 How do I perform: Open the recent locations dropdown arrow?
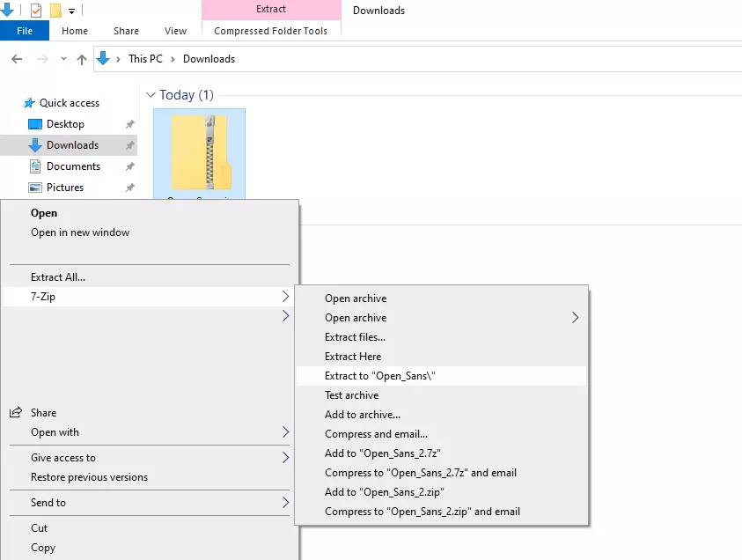click(x=62, y=59)
